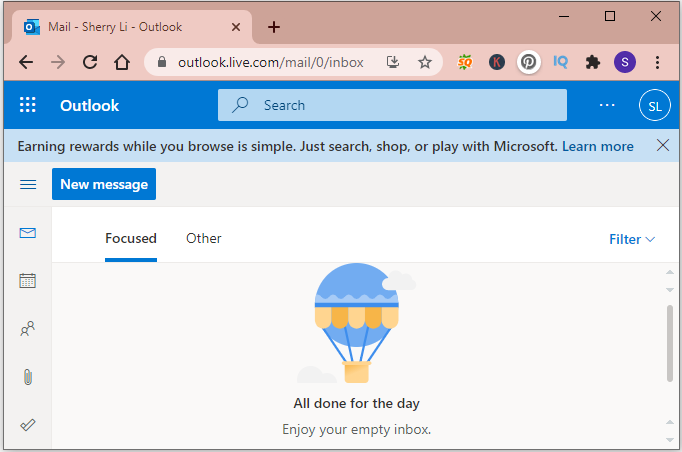This screenshot has width=682, height=452.
Task: Click the upper scroll up arrow
Action: 670,272
